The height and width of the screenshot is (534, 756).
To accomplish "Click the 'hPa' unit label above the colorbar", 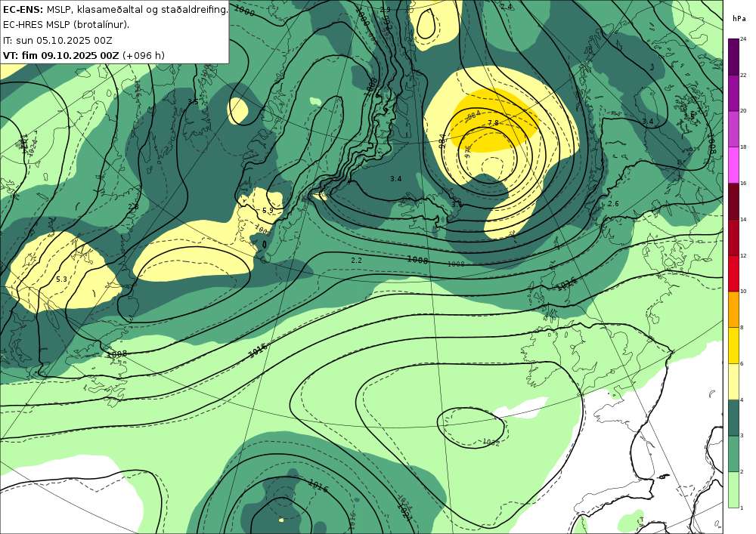I will (x=739, y=19).
